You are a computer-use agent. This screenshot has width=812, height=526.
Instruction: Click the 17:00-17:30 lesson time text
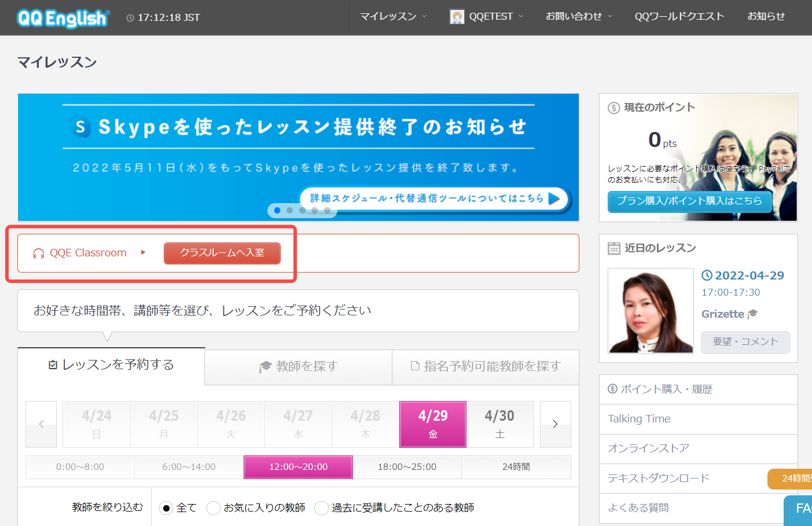click(x=731, y=293)
